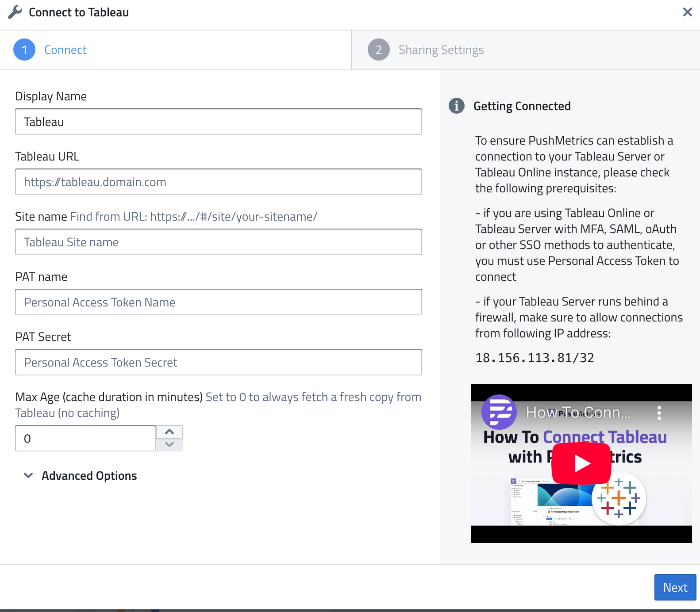Increase the Max Age value with the up arrow
Viewport: 700px width, 612px height.
point(169,432)
